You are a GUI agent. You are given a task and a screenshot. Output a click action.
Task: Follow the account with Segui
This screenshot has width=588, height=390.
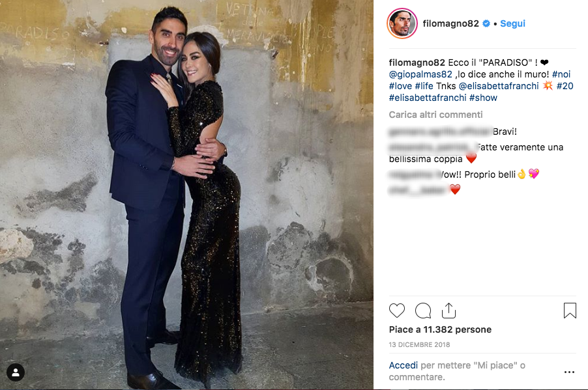(x=512, y=23)
